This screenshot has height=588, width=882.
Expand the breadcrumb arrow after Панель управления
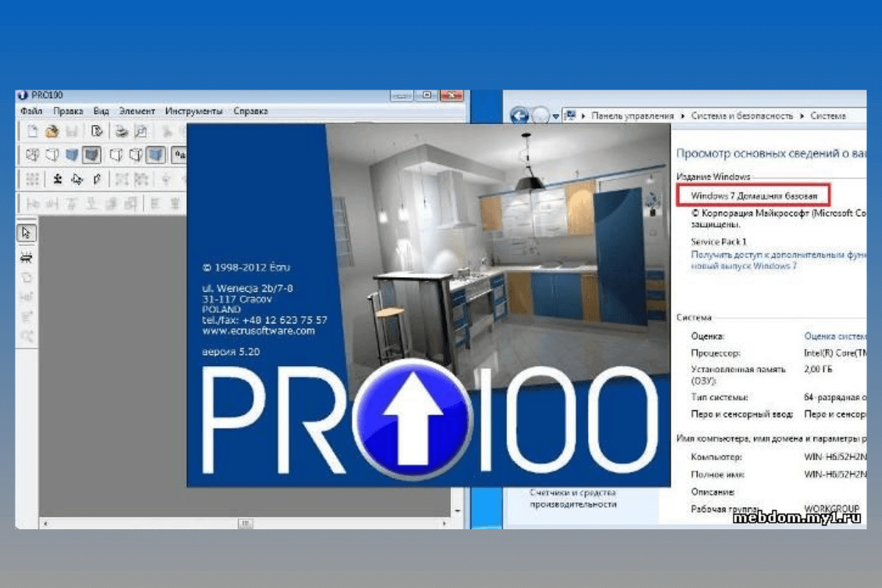coord(681,115)
